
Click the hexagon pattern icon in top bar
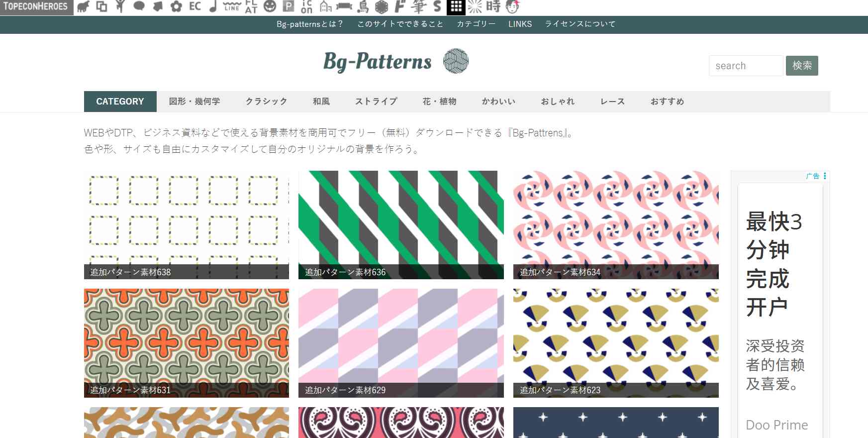click(382, 7)
